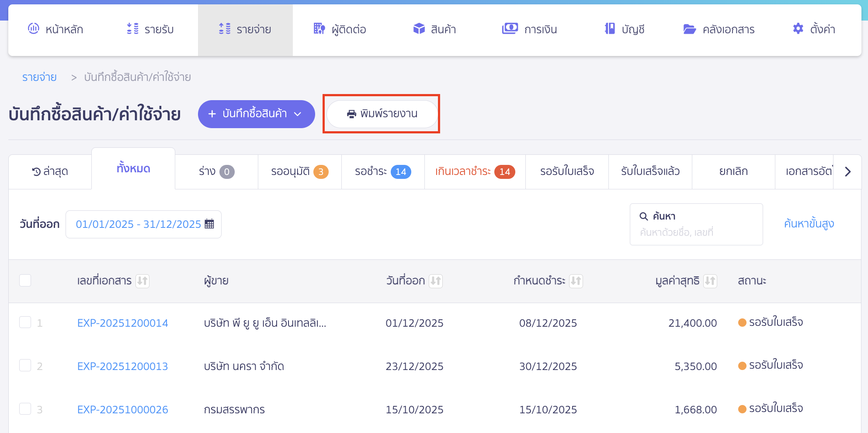
Task: Click inside the ค้นหา search field
Action: (x=696, y=224)
